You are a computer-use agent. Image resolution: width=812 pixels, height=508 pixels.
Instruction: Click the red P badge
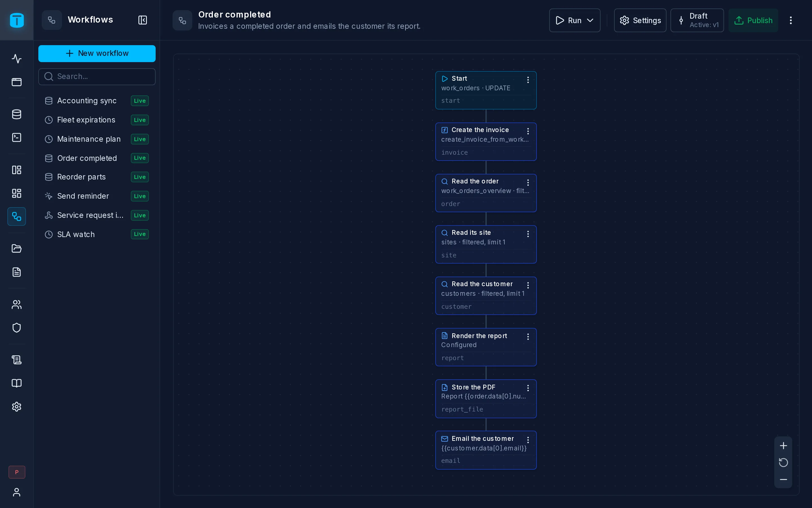click(x=17, y=472)
